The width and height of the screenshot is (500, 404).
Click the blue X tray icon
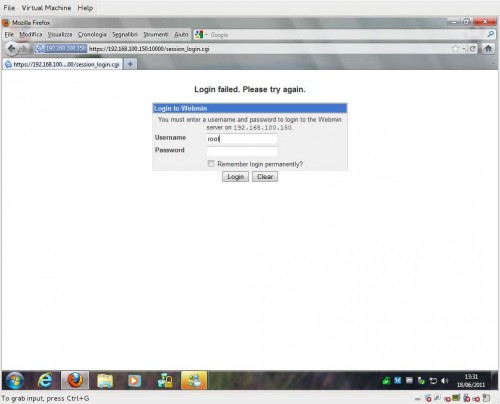[398, 380]
